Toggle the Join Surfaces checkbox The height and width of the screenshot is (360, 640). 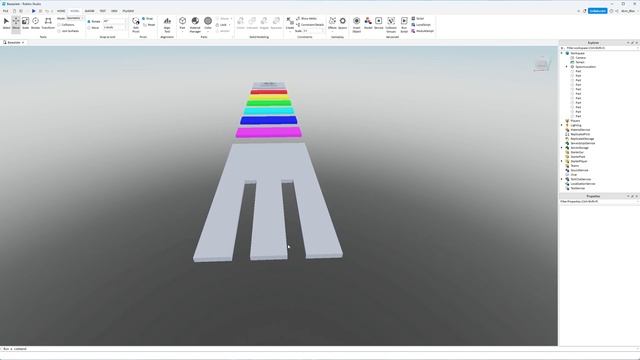pos(59,31)
